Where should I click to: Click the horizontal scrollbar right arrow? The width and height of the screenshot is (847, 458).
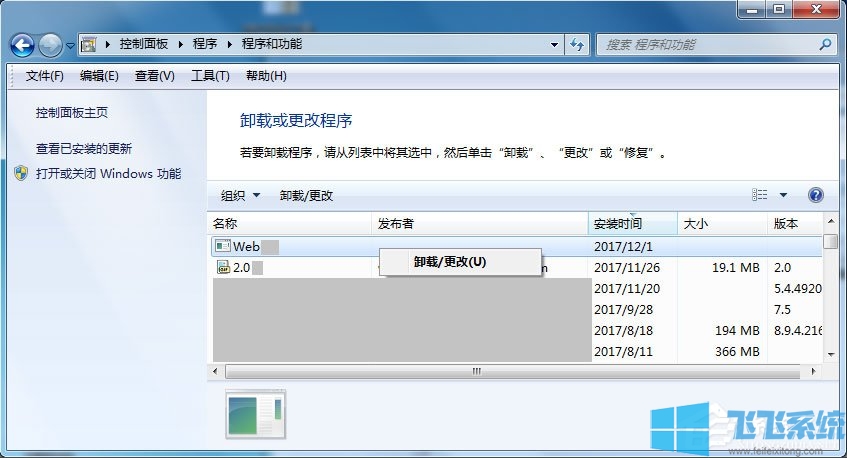click(813, 372)
